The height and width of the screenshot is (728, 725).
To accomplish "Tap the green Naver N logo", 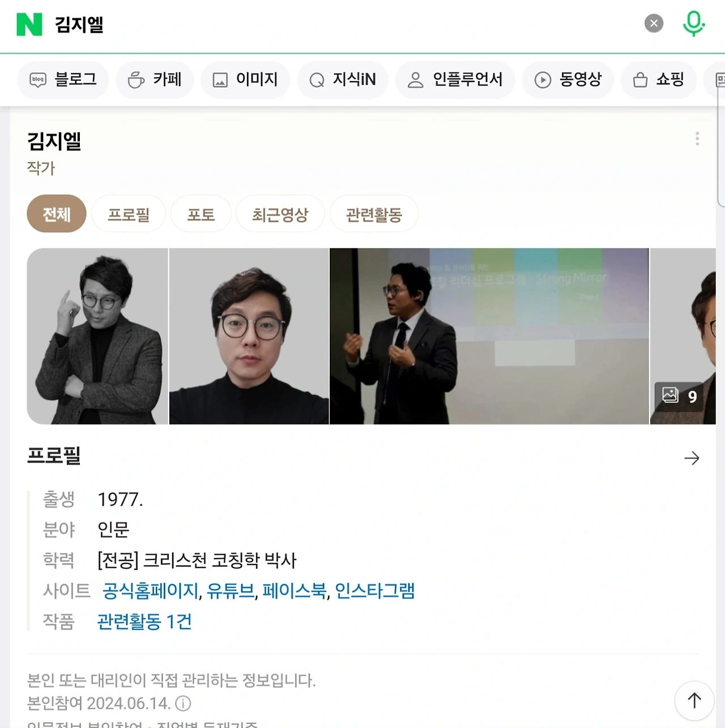I will click(29, 24).
